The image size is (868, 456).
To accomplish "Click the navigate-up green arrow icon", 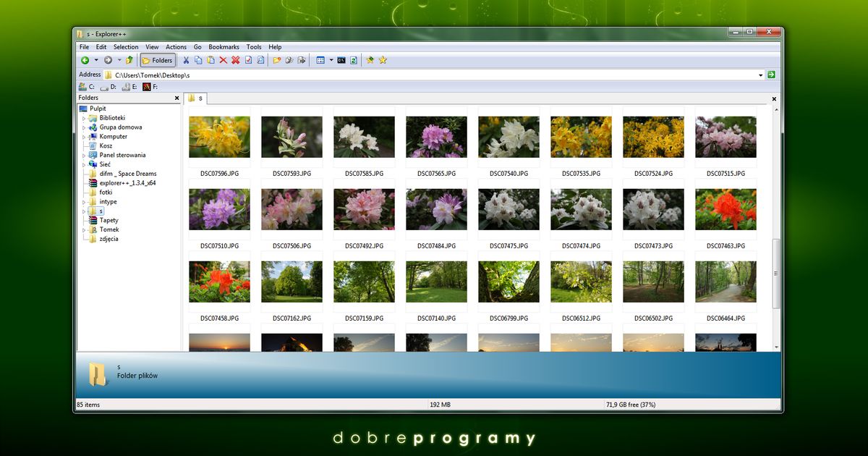I will tap(129, 60).
